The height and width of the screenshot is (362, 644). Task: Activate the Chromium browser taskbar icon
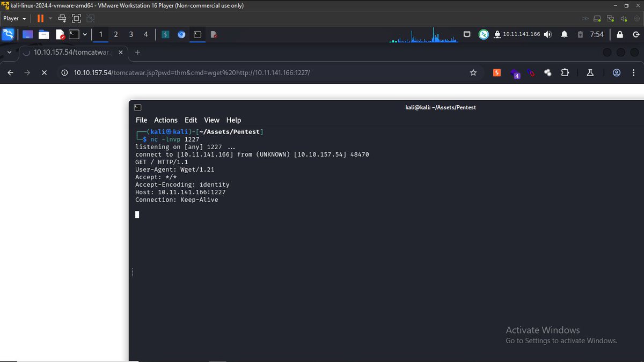181,35
